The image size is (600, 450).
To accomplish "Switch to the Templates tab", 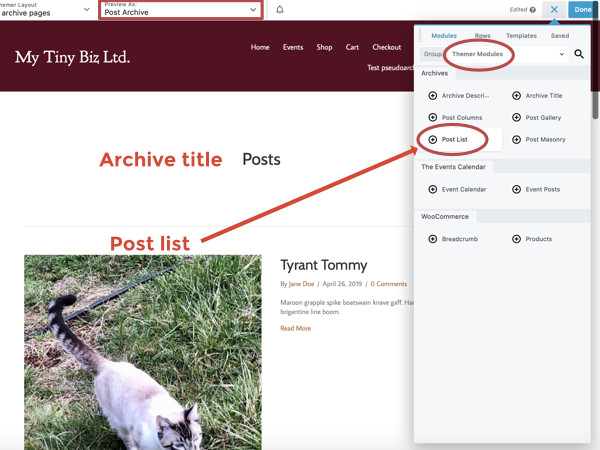I will pos(521,36).
